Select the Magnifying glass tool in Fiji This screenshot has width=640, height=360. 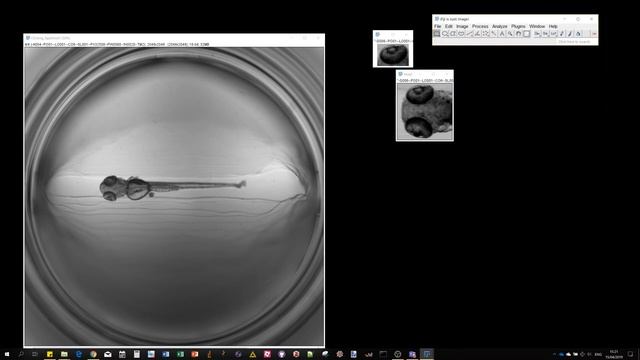pyautogui.click(x=510, y=34)
